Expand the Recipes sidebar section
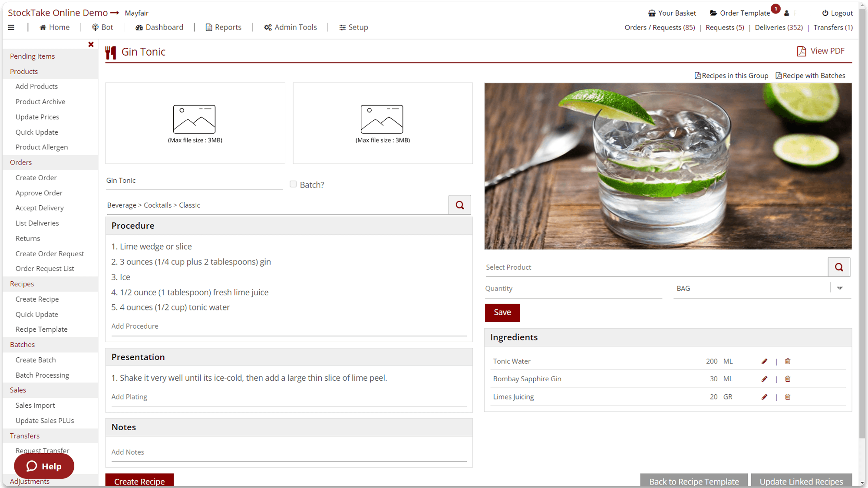The image size is (868, 488). (21, 284)
